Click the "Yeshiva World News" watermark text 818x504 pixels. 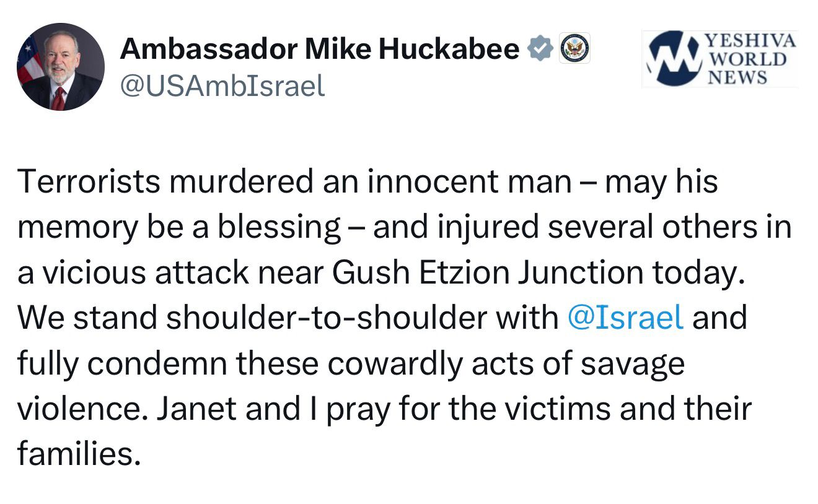click(x=749, y=59)
